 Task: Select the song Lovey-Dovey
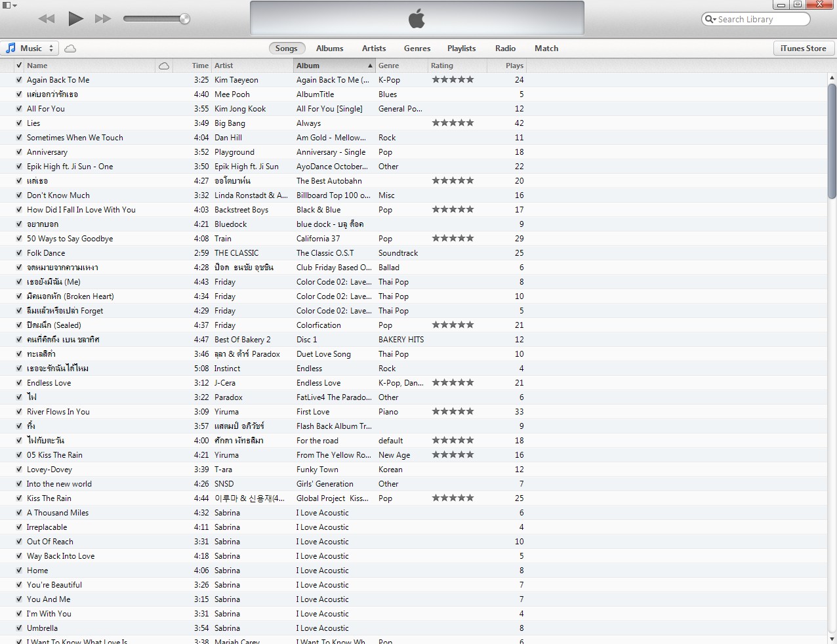(49, 470)
